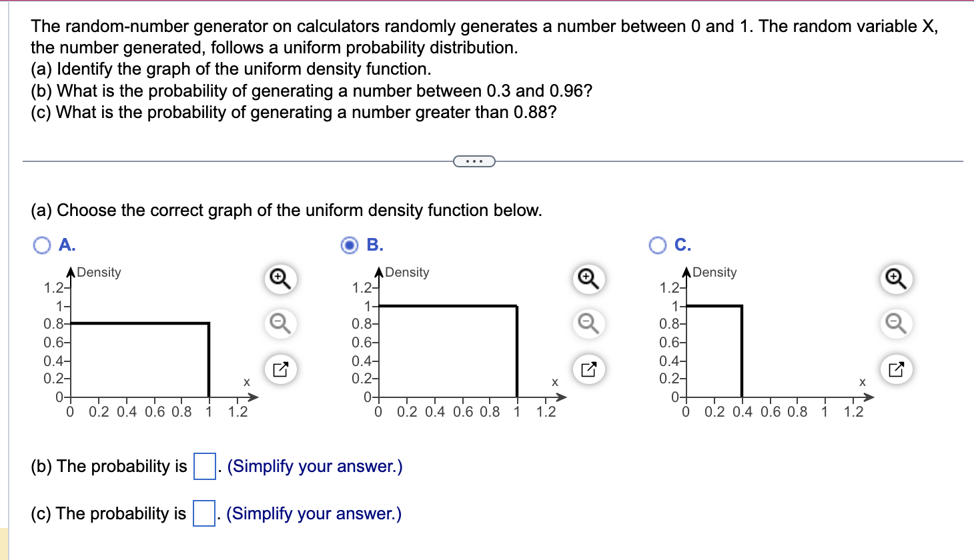Screen dimensions: 974x560
Task: Select answer choice A radio button
Action: (x=42, y=245)
